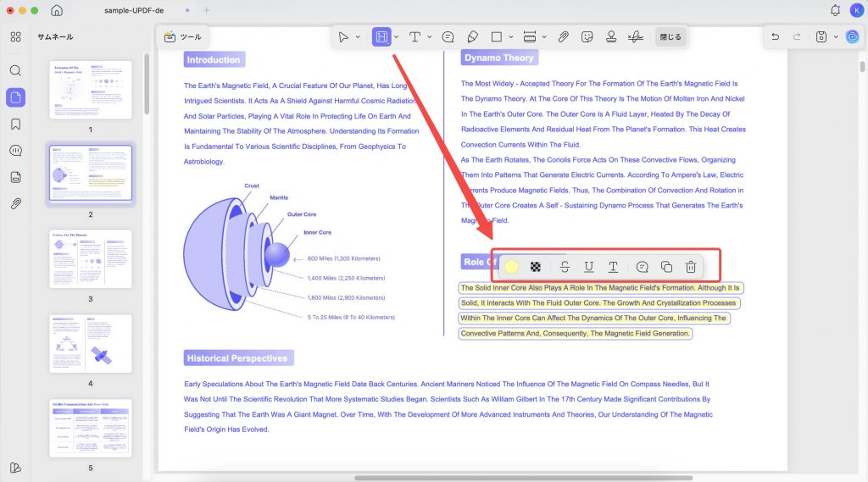Select the cursor pointer tool
This screenshot has width=868, height=482.
343,37
